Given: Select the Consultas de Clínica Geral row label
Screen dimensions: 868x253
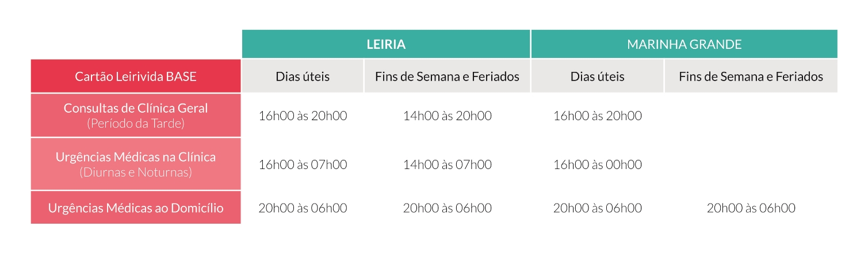Looking at the screenshot, I should click(136, 115).
